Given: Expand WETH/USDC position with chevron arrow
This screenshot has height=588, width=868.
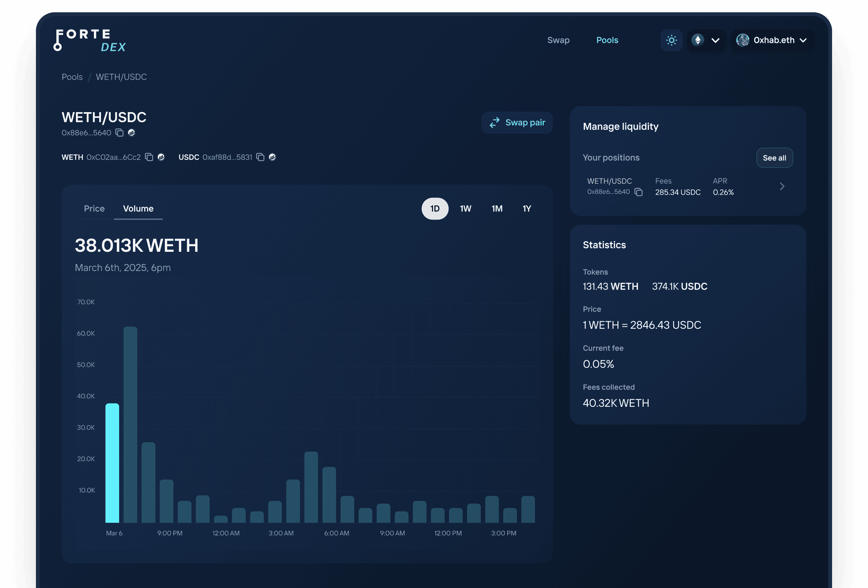Looking at the screenshot, I should click(782, 186).
